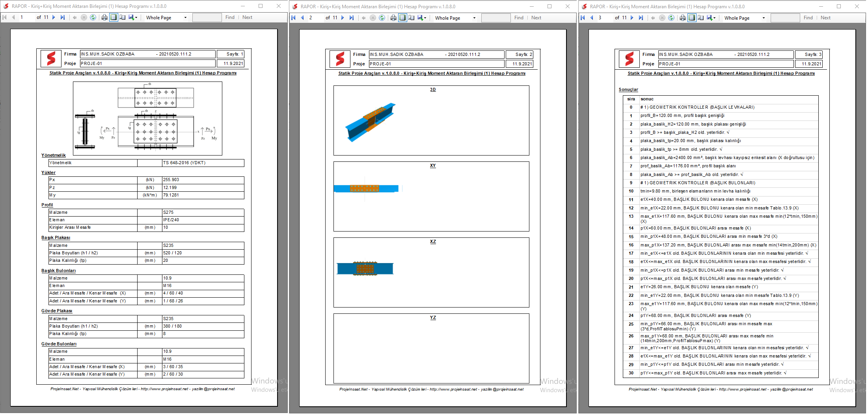
Task: Click the connection schematic drawing on page 1
Action: (147, 118)
